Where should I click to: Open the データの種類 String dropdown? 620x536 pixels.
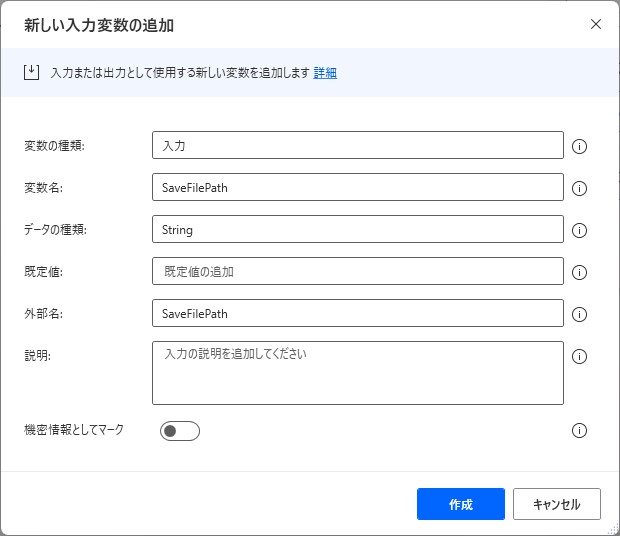pos(358,229)
